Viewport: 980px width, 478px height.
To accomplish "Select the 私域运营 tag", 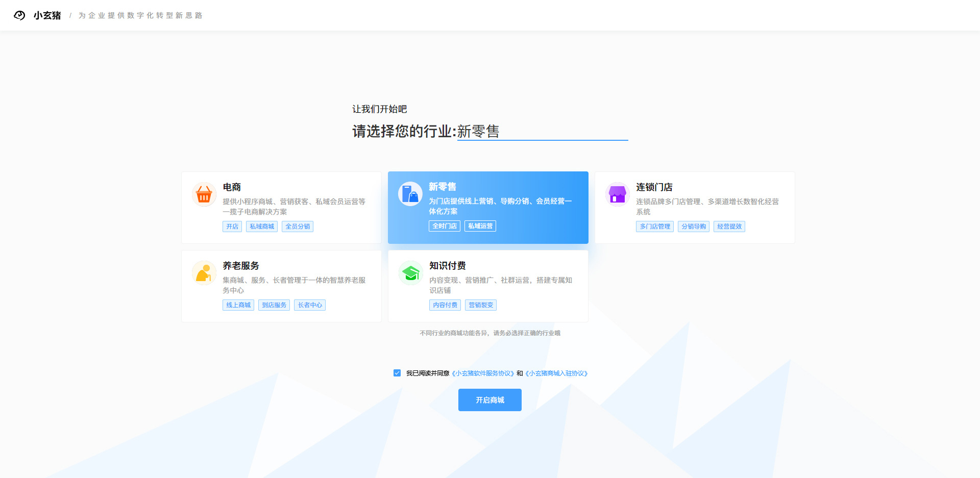I will pyautogui.click(x=480, y=226).
